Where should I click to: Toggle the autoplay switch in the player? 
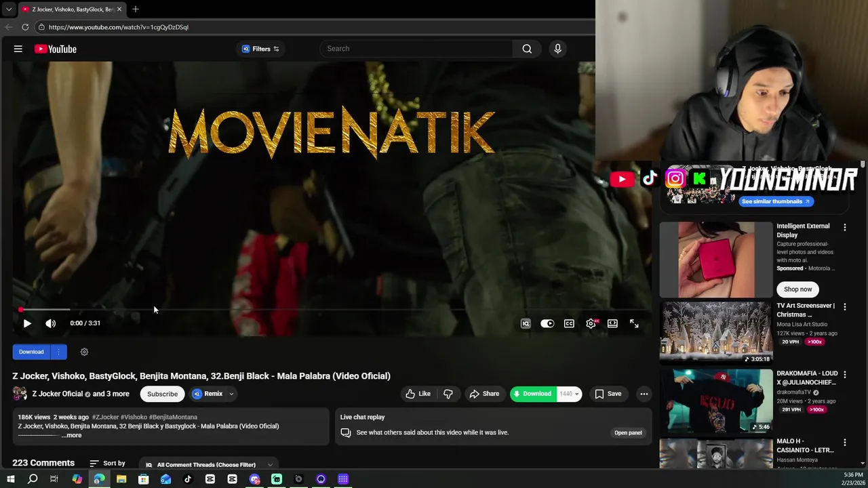547,323
